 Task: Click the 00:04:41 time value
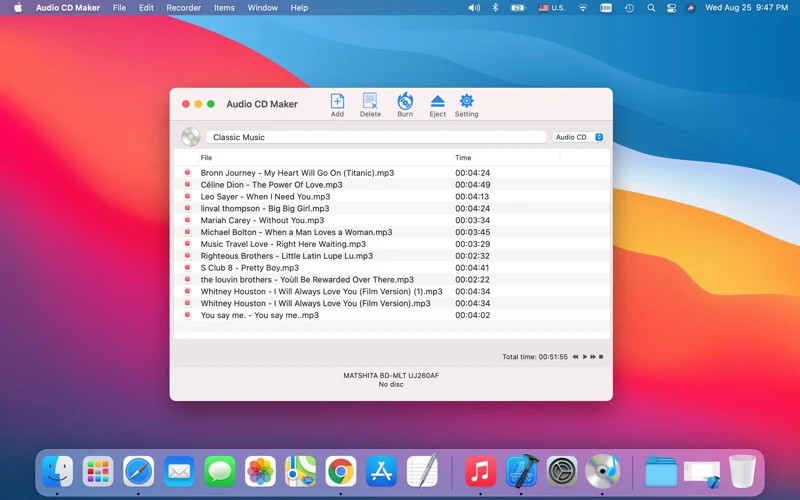[472, 267]
